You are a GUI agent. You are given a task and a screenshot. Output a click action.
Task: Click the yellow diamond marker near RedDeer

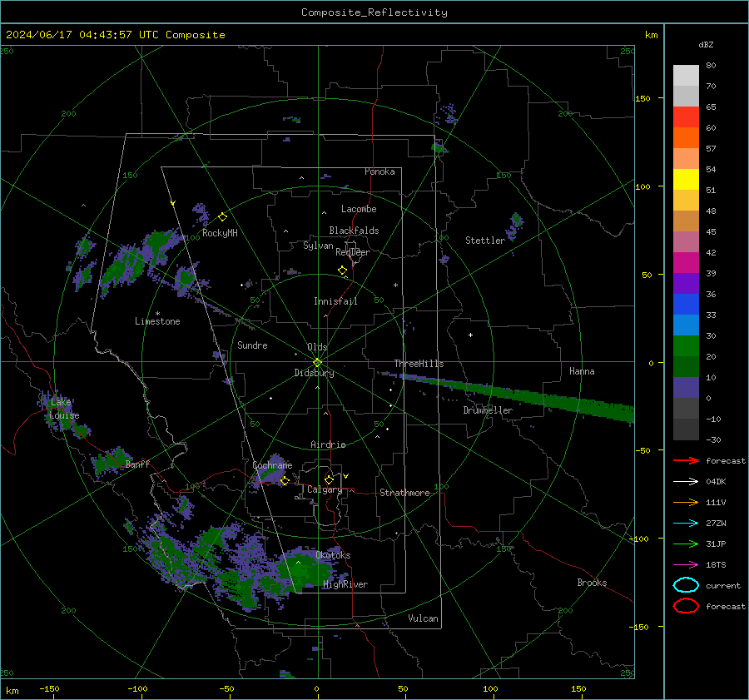tap(343, 271)
